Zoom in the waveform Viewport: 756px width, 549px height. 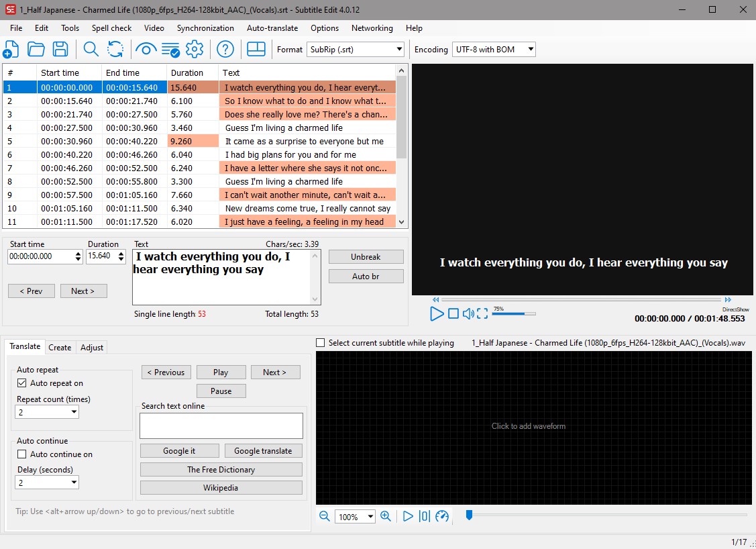[x=386, y=516]
